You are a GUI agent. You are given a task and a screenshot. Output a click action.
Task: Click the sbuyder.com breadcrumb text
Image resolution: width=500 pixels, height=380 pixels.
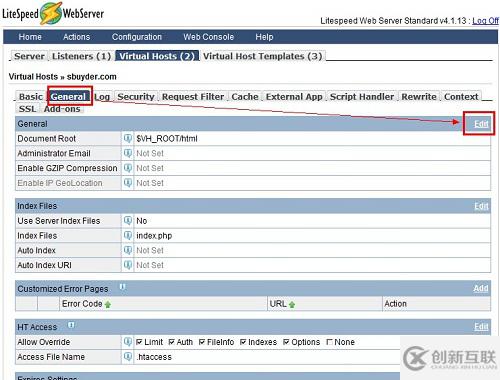[x=92, y=77]
